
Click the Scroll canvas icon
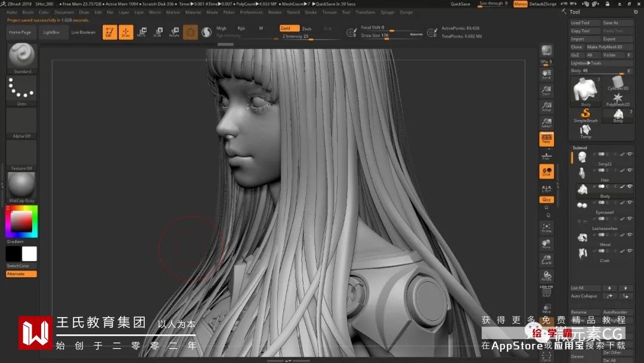coord(546,75)
